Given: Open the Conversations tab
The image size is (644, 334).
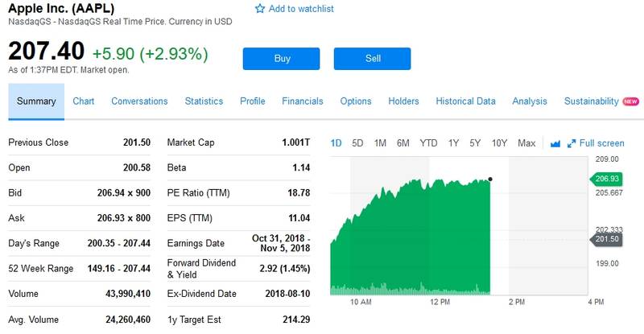Looking at the screenshot, I should (x=139, y=101).
